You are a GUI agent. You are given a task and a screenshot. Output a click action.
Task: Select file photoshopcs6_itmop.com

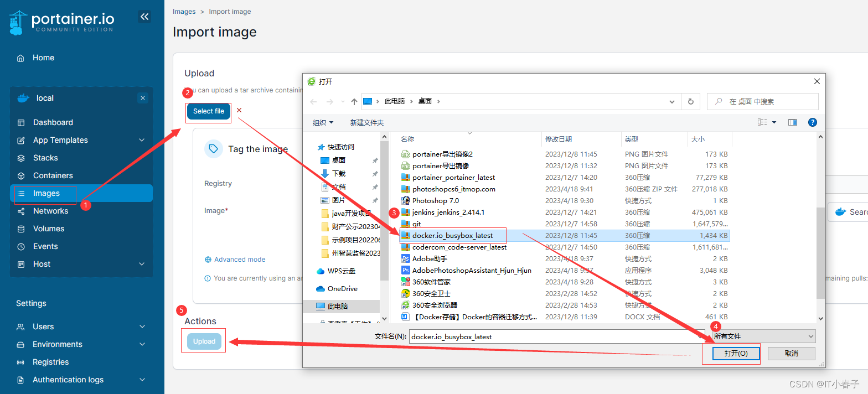tap(453, 189)
